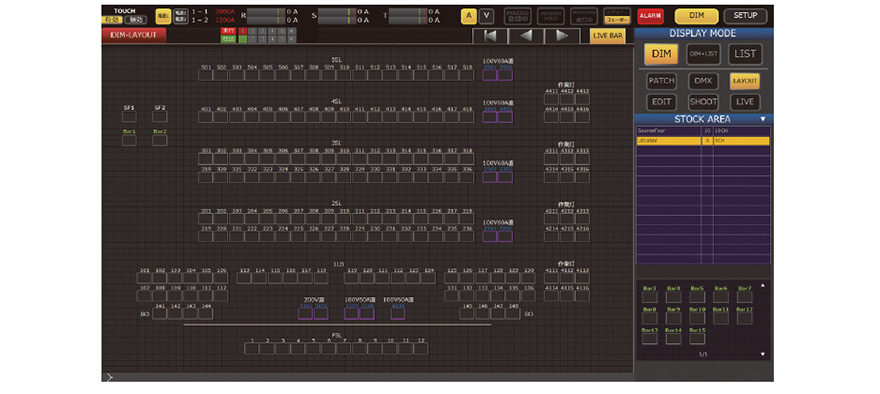Select the highlighted Ultrater stock row
Viewport: 880px width, 394px height.
(703, 141)
